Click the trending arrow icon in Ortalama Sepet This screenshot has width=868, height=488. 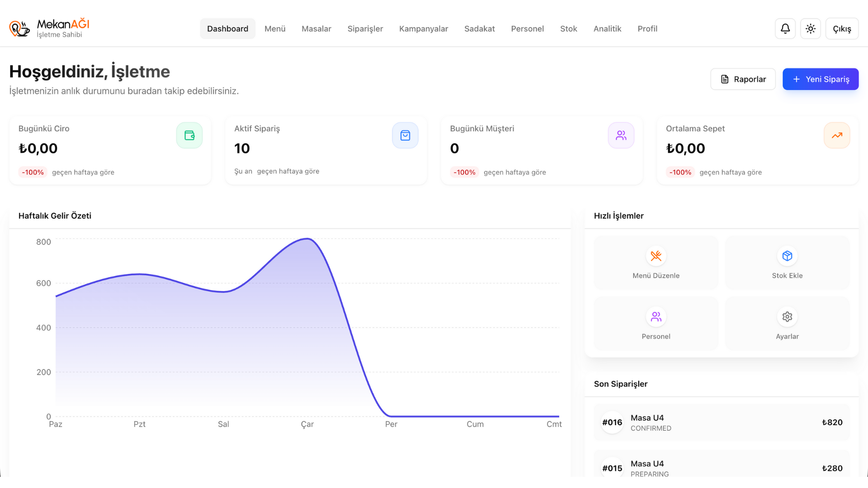click(x=837, y=135)
